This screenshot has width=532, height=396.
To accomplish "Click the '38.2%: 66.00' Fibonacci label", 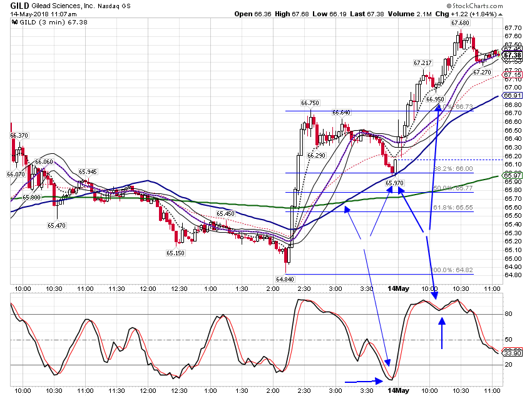I will click(453, 169).
